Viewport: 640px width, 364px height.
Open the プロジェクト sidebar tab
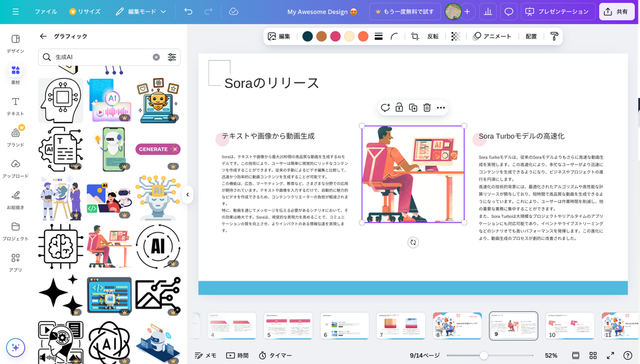(x=16, y=231)
